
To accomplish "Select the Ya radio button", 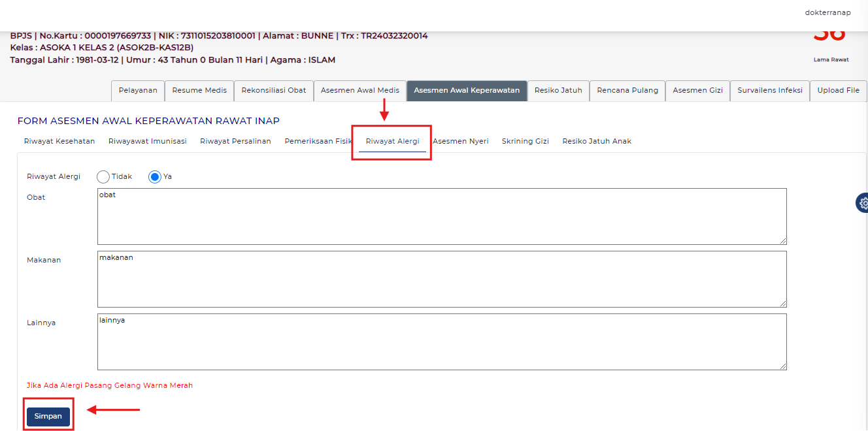I will [x=155, y=177].
